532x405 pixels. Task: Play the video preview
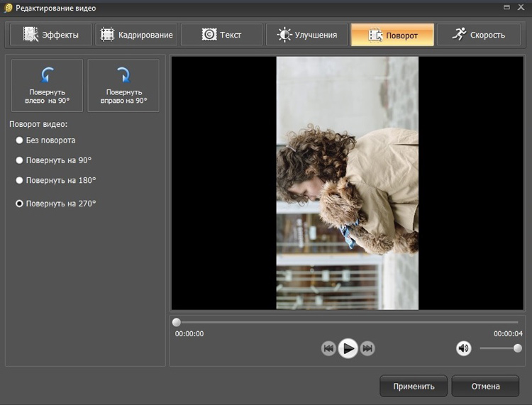pos(348,348)
